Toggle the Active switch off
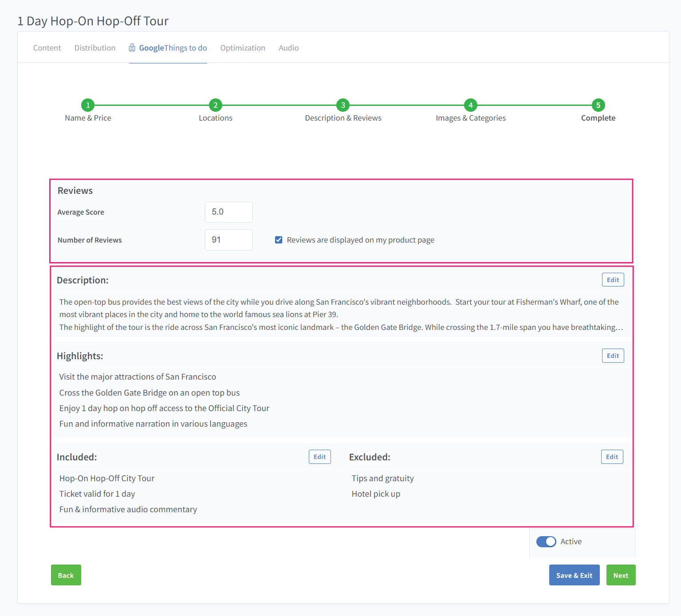Image resolution: width=681 pixels, height=616 pixels. click(546, 541)
